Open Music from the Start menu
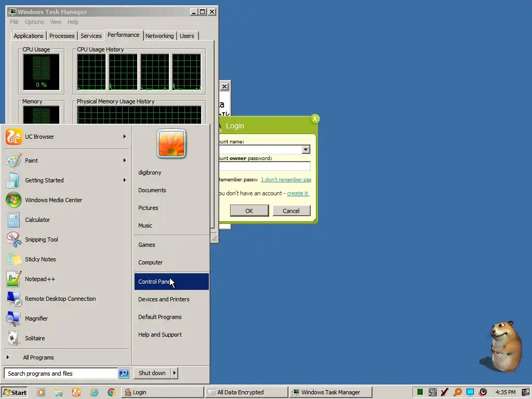The image size is (532, 399). [171, 225]
